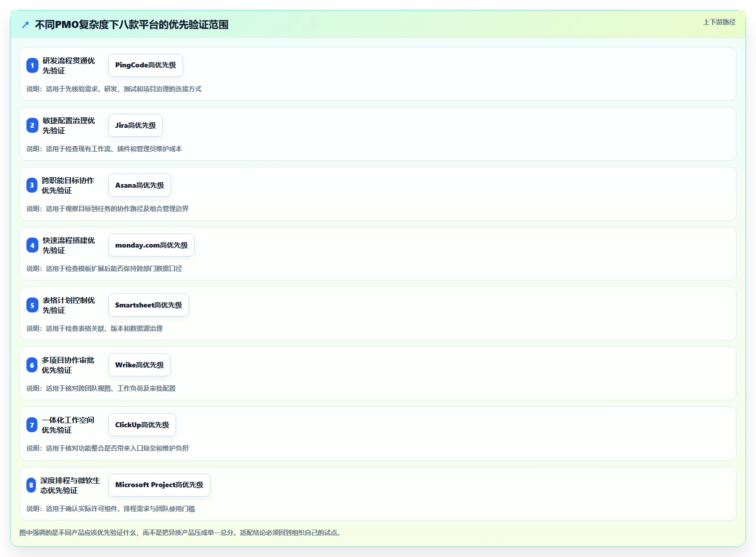Click the Jira description about 管理员维护成本
Image resolution: width=756 pixels, height=557 pixels.
(x=104, y=149)
